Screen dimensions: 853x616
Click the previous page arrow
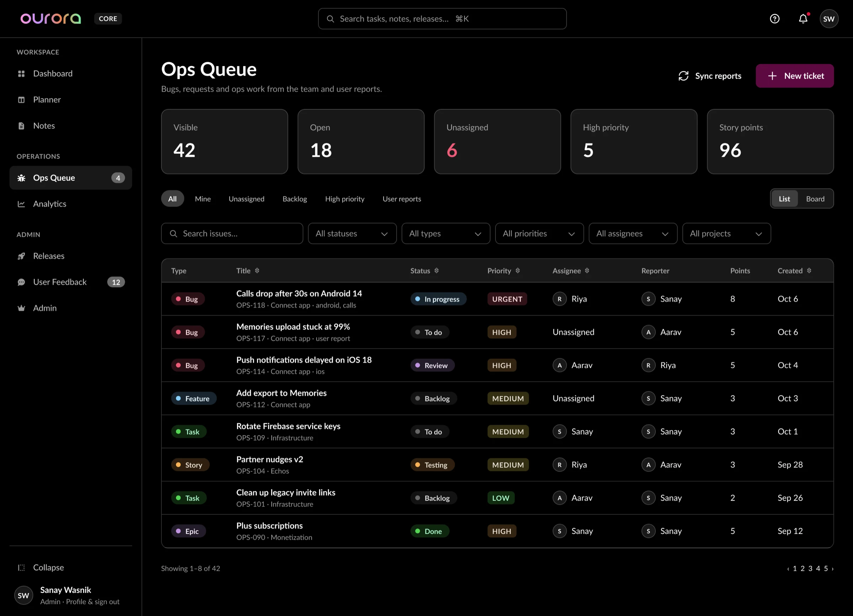click(x=788, y=569)
